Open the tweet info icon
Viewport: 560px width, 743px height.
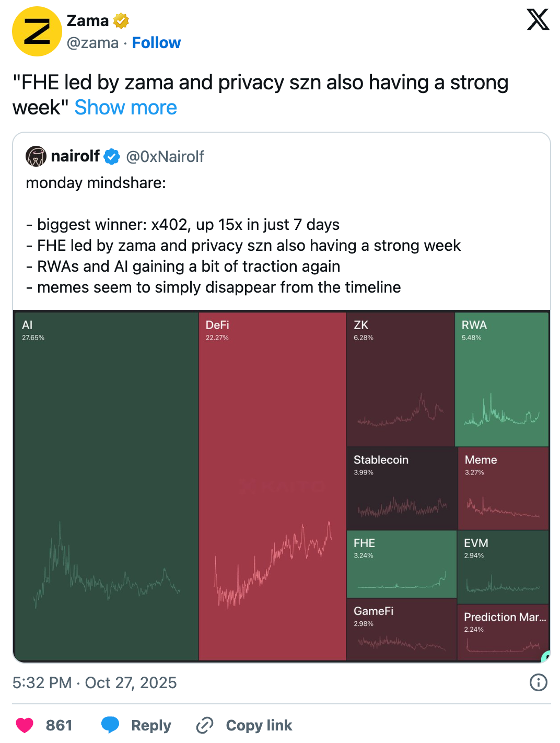point(538,682)
